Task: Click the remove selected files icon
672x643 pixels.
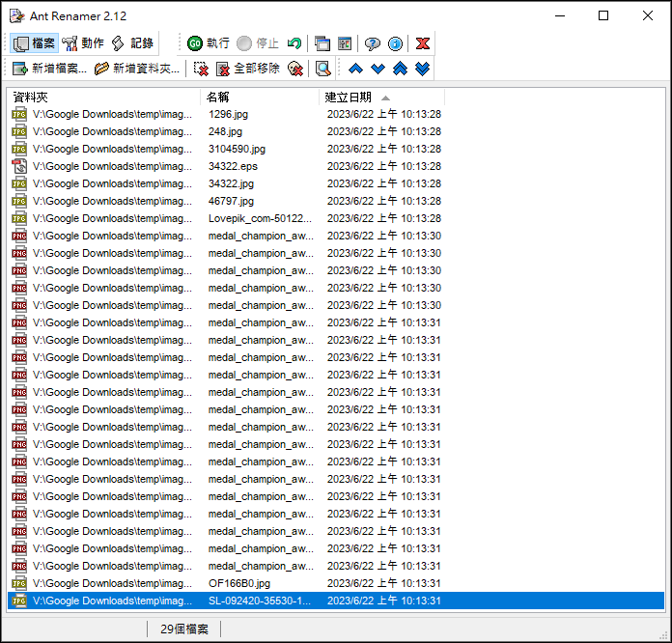Action: (x=201, y=69)
